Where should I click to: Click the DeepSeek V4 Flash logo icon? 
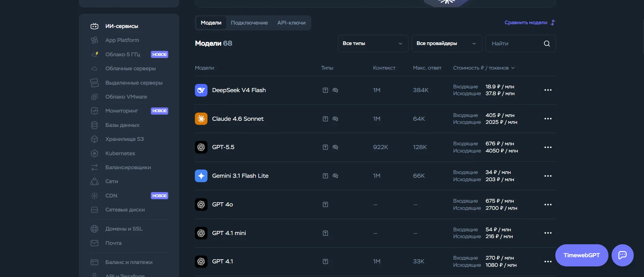[x=201, y=90]
